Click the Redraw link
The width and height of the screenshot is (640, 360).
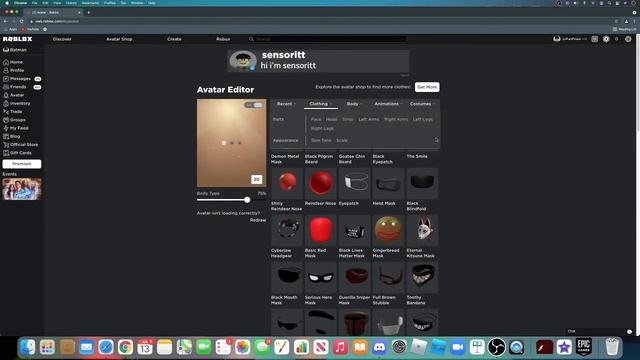pyautogui.click(x=258, y=220)
